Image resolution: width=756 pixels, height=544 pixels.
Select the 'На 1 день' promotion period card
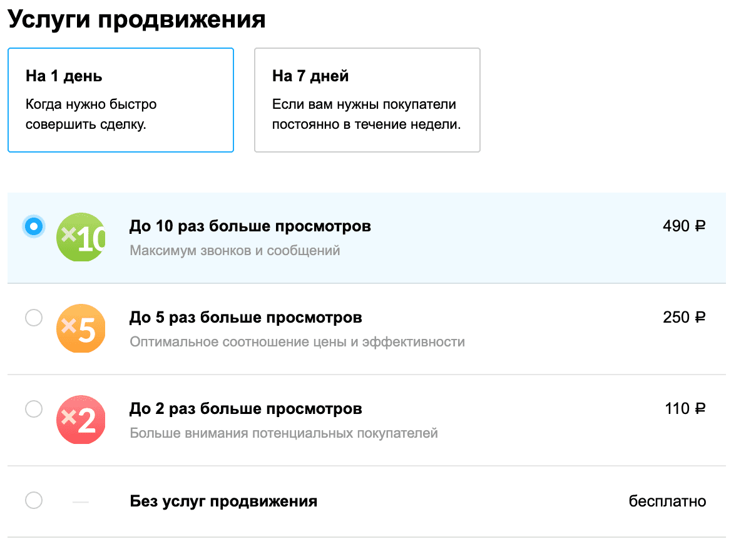coord(121,100)
